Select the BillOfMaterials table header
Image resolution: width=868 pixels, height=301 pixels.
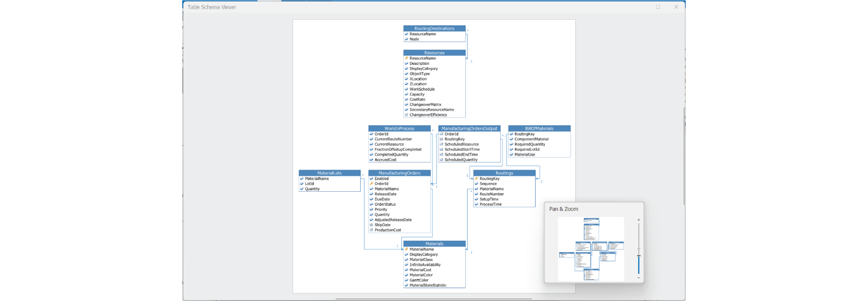[539, 129]
